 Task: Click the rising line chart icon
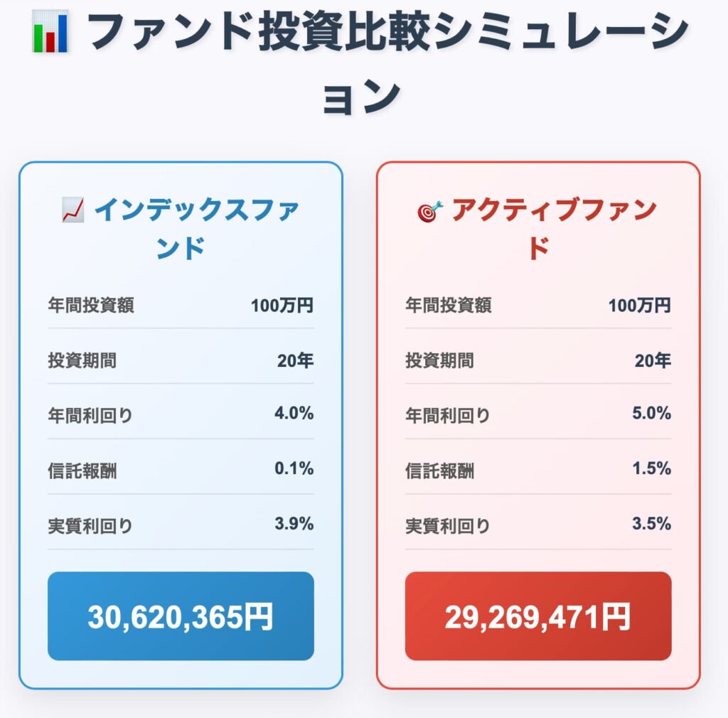73,210
